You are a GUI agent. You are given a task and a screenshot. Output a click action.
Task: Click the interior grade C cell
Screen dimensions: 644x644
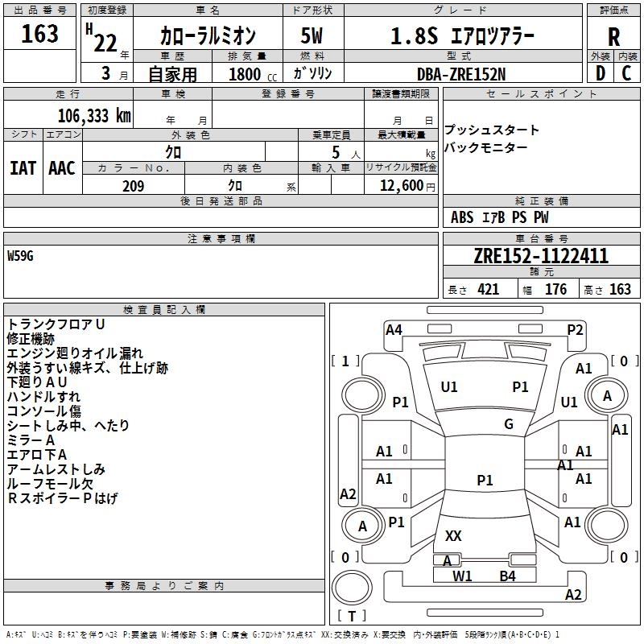626,72
